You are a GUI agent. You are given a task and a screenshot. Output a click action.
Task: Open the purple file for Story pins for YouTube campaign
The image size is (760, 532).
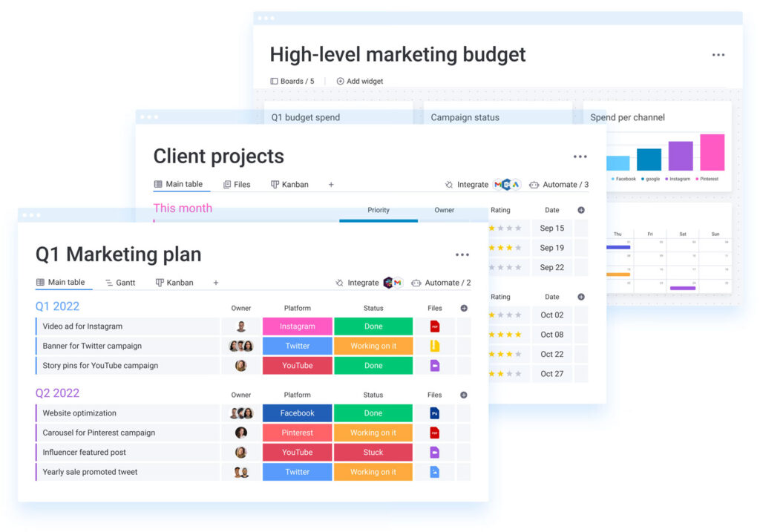tap(435, 365)
